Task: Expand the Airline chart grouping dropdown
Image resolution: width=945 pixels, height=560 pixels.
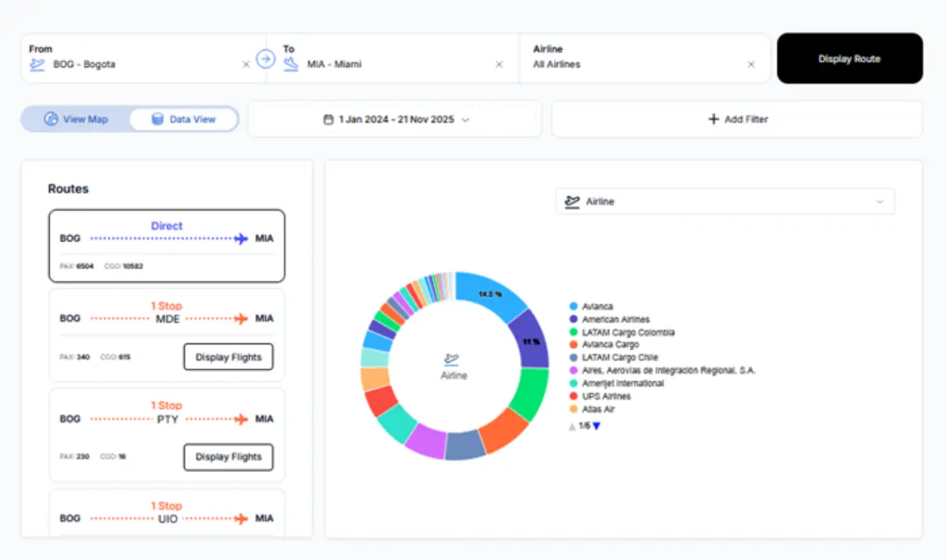Action: 725,202
